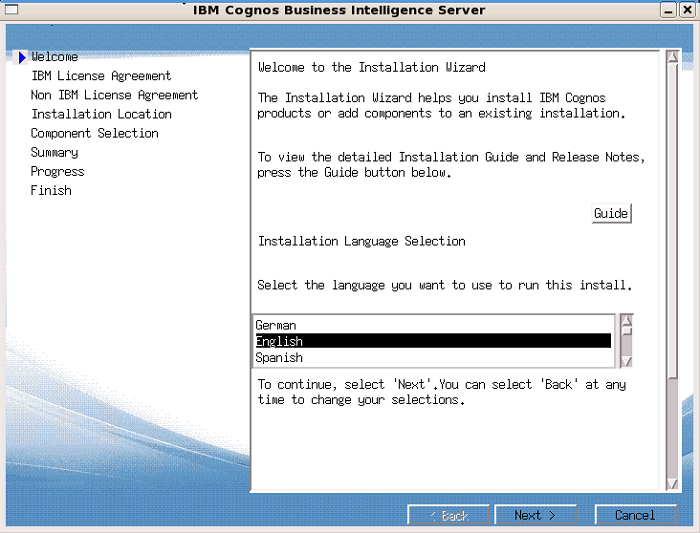The image size is (700, 533).
Task: Click the language list scrollbar thumb
Action: [x=627, y=331]
